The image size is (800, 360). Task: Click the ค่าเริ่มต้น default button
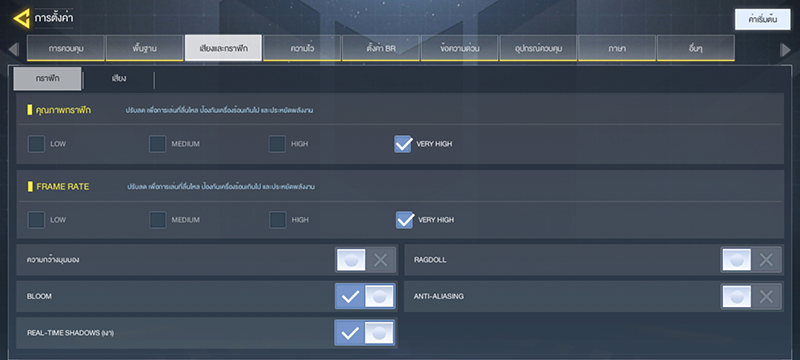click(x=762, y=19)
